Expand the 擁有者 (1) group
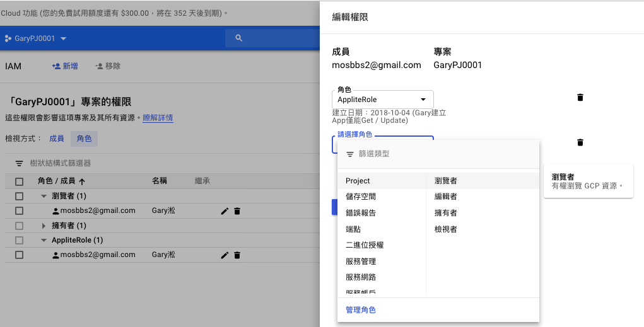The height and width of the screenshot is (327, 644). point(44,226)
